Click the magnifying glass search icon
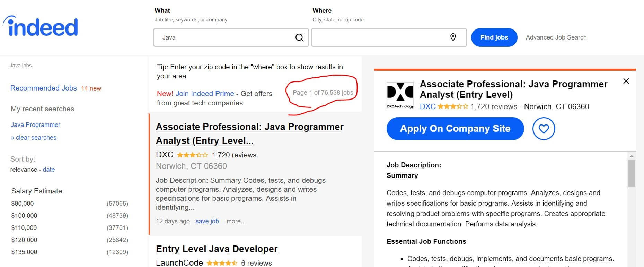The height and width of the screenshot is (267, 644). click(x=299, y=37)
